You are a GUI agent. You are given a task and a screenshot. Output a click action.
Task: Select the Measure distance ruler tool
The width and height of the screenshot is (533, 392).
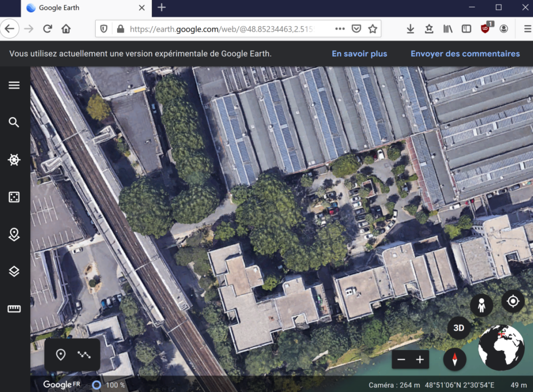(x=14, y=307)
